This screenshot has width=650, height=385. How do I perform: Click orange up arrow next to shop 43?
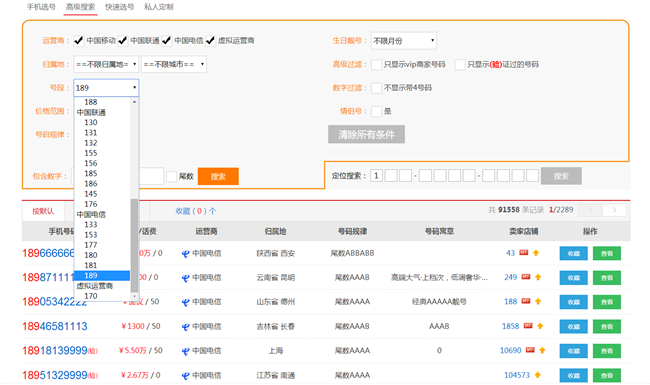pyautogui.click(x=536, y=253)
